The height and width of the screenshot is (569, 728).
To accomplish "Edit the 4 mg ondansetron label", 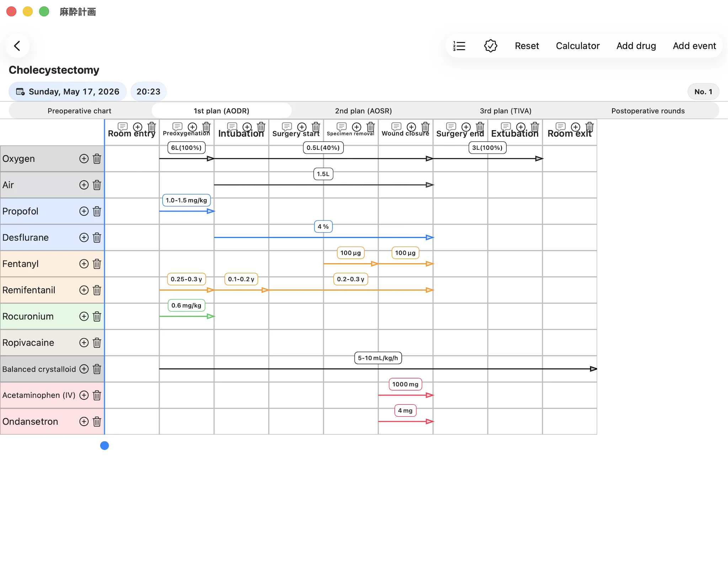I will click(x=405, y=411).
